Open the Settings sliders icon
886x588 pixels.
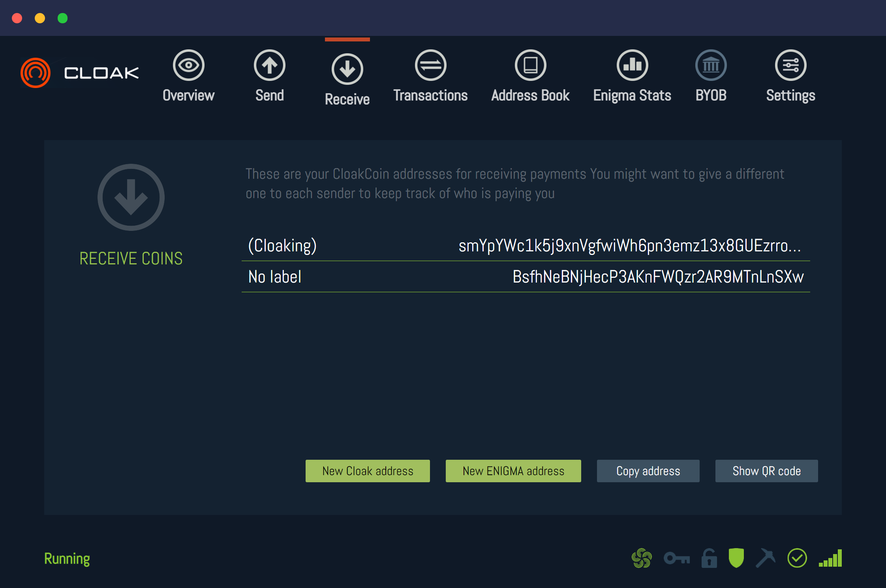(791, 65)
